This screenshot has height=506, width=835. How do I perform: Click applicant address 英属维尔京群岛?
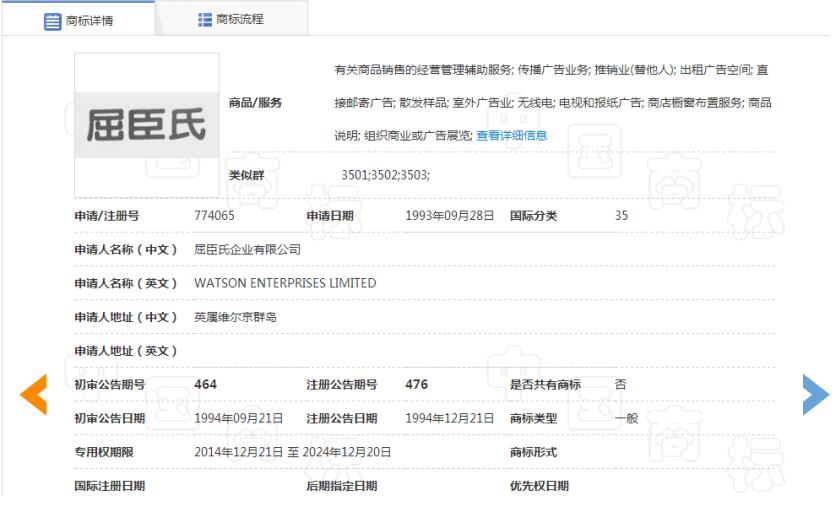pos(235,317)
